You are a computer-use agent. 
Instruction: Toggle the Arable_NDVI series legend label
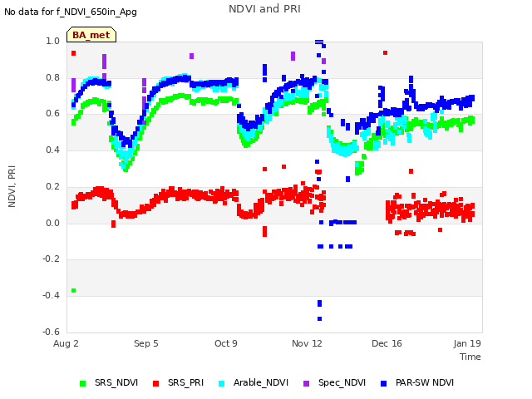coord(261,382)
